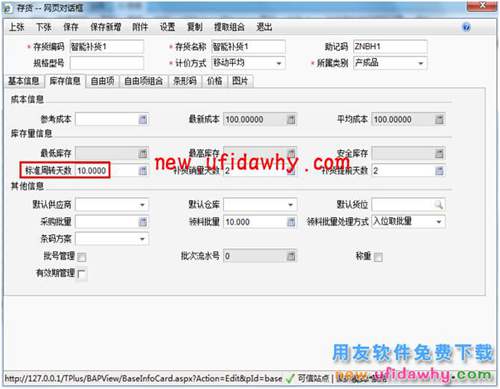This screenshot has height=389, width=500.
Task: Open calculator icon in 采购批量 field
Action: (143, 222)
